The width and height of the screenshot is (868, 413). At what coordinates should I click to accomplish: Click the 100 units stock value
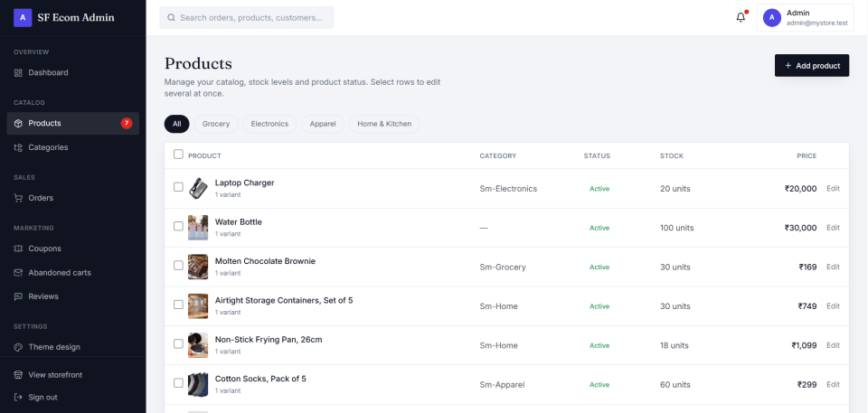click(x=676, y=228)
